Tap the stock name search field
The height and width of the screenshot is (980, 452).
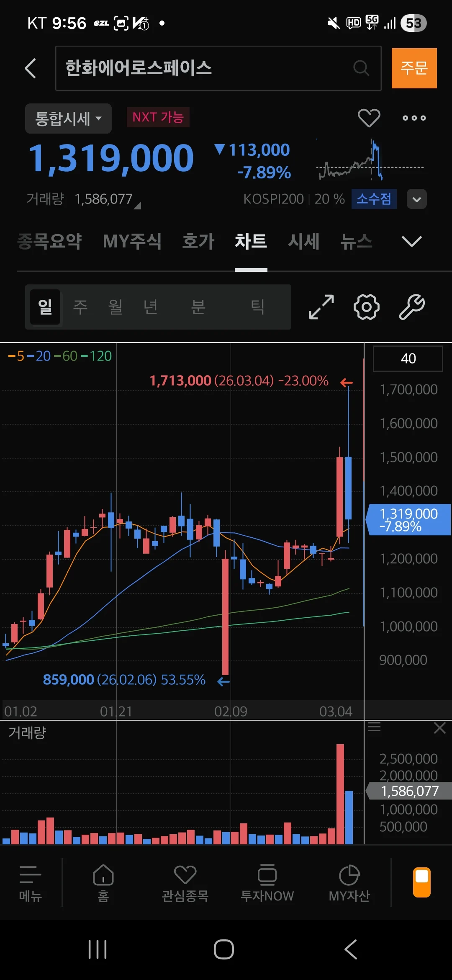click(x=218, y=68)
